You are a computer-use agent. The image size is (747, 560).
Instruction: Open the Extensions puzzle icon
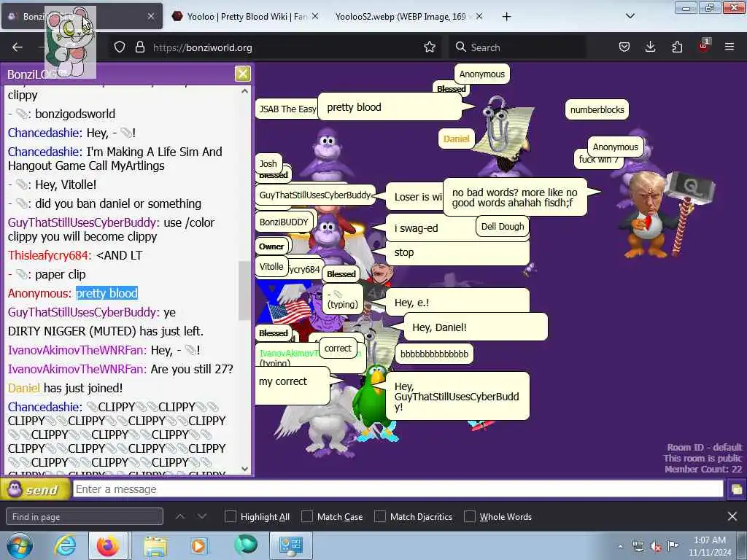coord(677,47)
